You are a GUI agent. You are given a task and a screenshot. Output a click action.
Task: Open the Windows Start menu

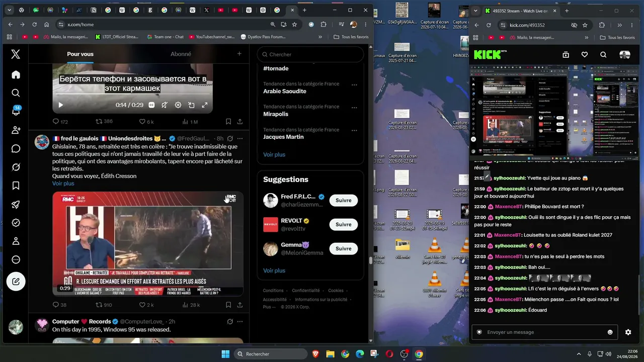225,354
